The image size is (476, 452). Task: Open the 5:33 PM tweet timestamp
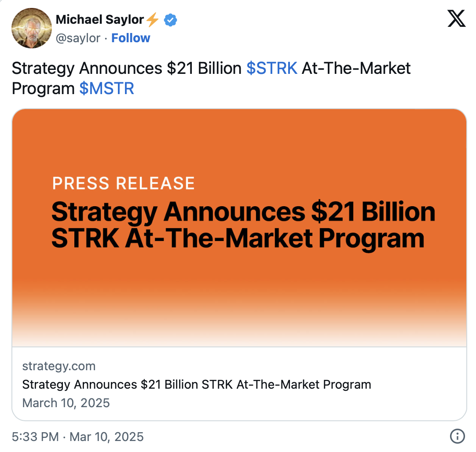pos(35,437)
